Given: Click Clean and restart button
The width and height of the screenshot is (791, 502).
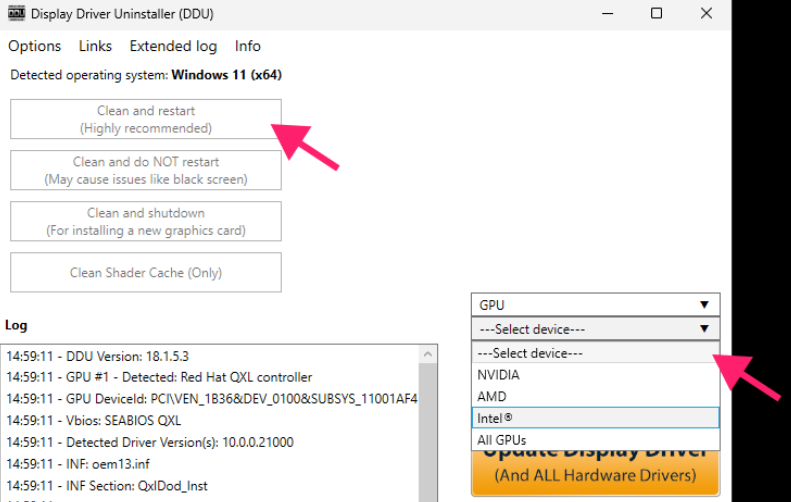Looking at the screenshot, I should coord(146,119).
